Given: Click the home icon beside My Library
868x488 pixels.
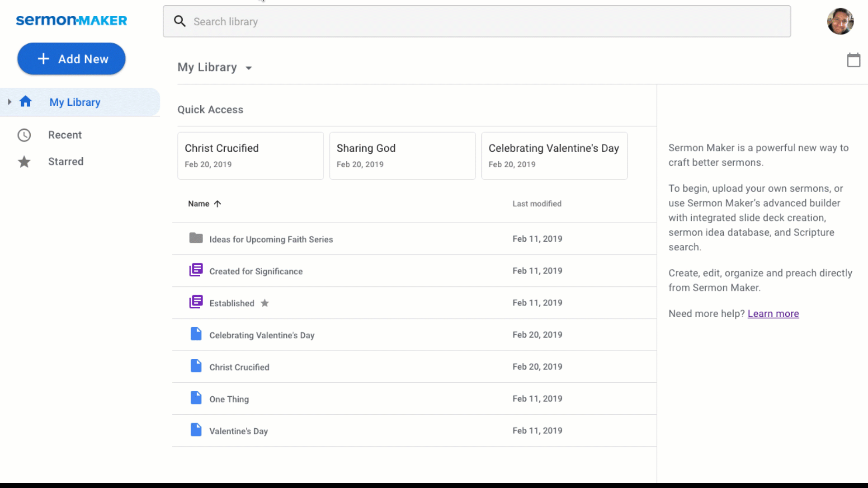Looking at the screenshot, I should (26, 102).
